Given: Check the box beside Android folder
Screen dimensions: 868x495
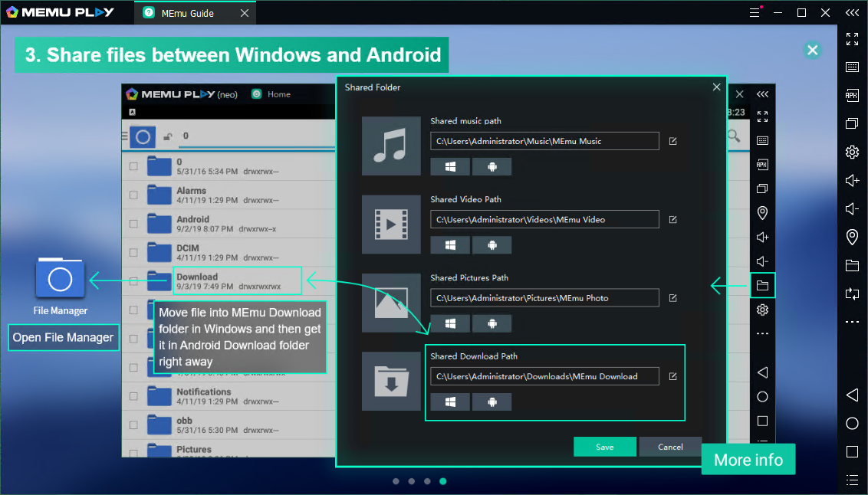Looking at the screenshot, I should point(133,224).
